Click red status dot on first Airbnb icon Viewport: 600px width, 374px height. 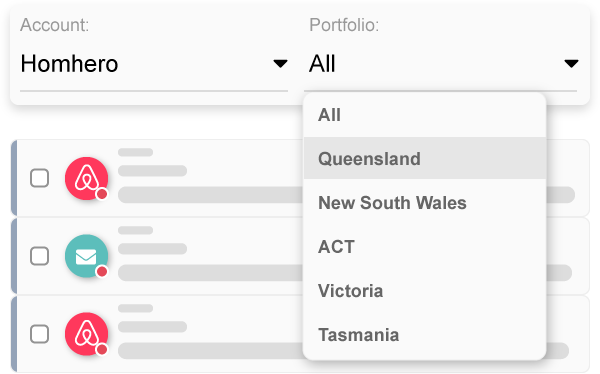(102, 194)
